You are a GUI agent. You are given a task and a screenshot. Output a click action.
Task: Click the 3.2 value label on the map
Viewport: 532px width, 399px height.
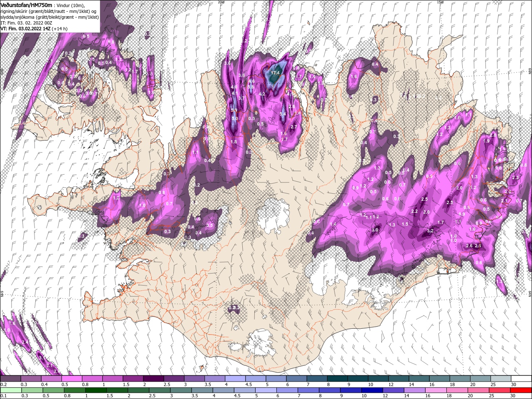click(430, 231)
